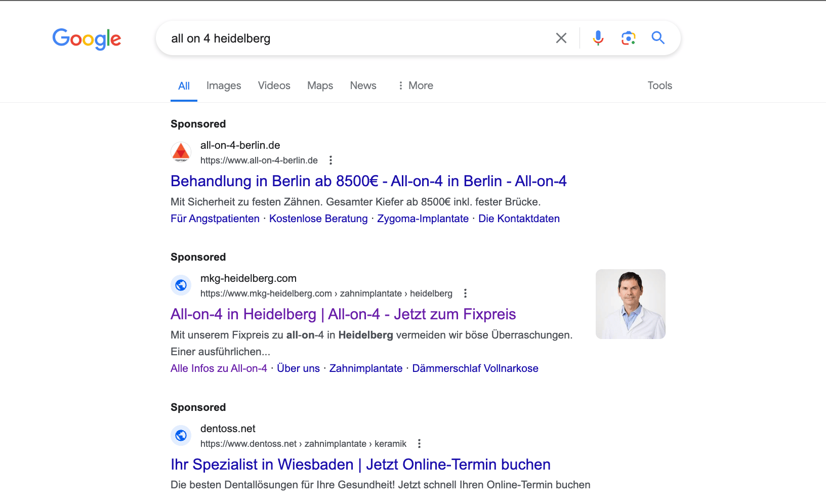Open the 'Alle Infos zu All-on-4' sitelink
The height and width of the screenshot is (504, 826).
(x=219, y=368)
